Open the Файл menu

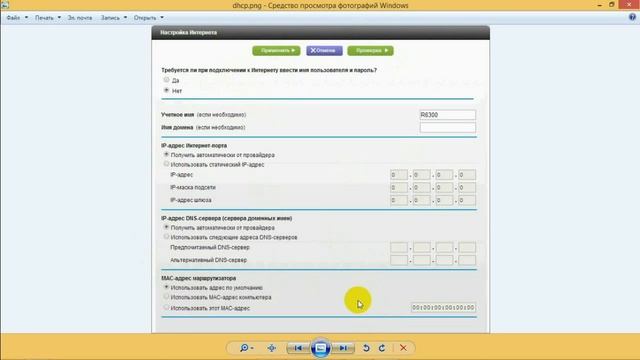(x=17, y=18)
